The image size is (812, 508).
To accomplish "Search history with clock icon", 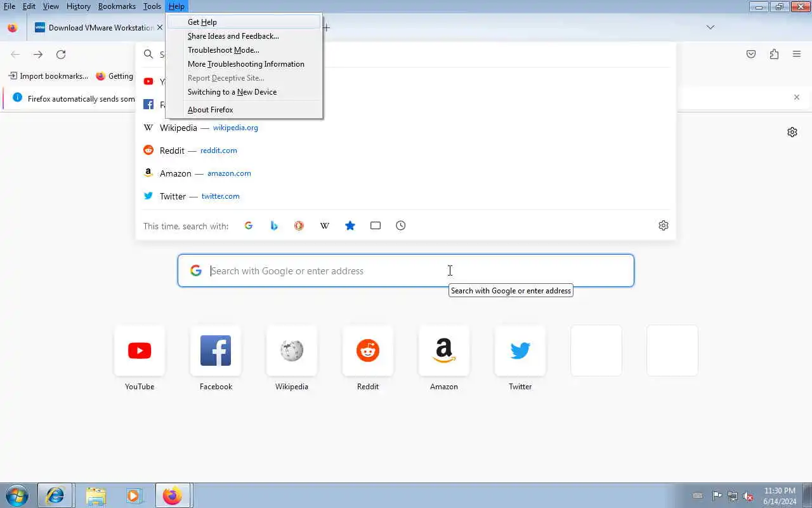I will [x=401, y=225].
